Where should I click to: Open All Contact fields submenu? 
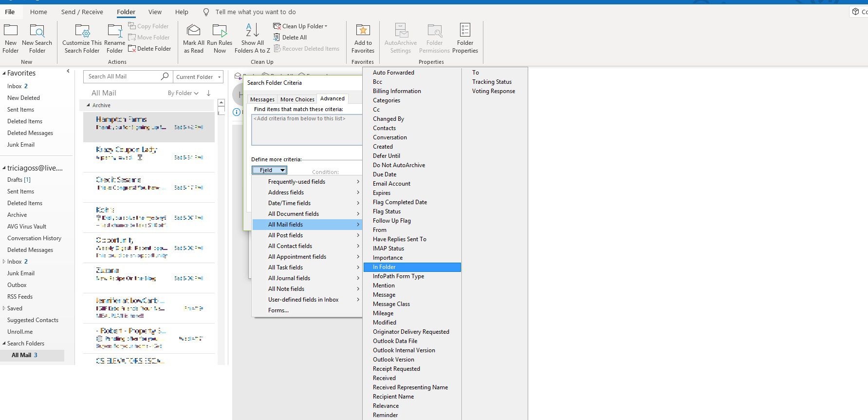coord(307,246)
